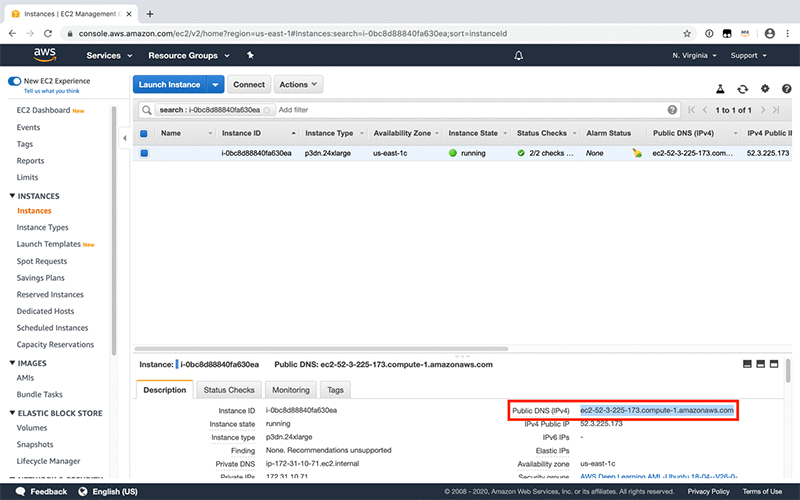Reload the browser page
800x500 pixels.
click(48, 34)
